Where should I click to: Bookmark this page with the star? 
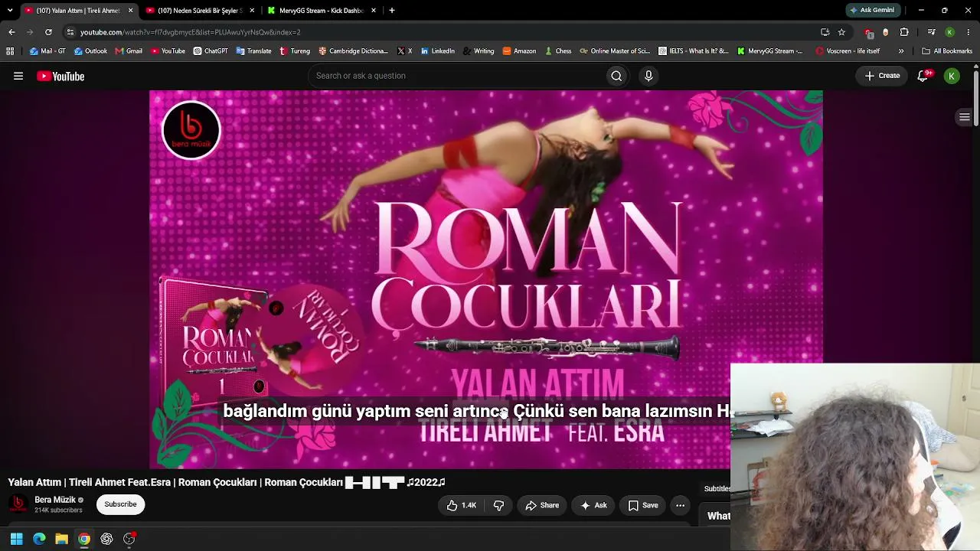[x=841, y=32]
